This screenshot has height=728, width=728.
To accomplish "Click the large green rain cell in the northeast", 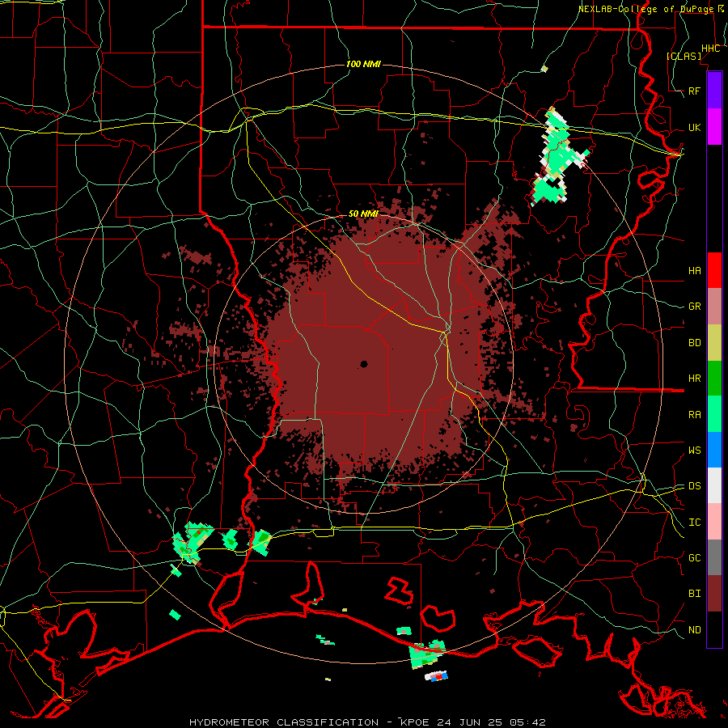I will 557,156.
